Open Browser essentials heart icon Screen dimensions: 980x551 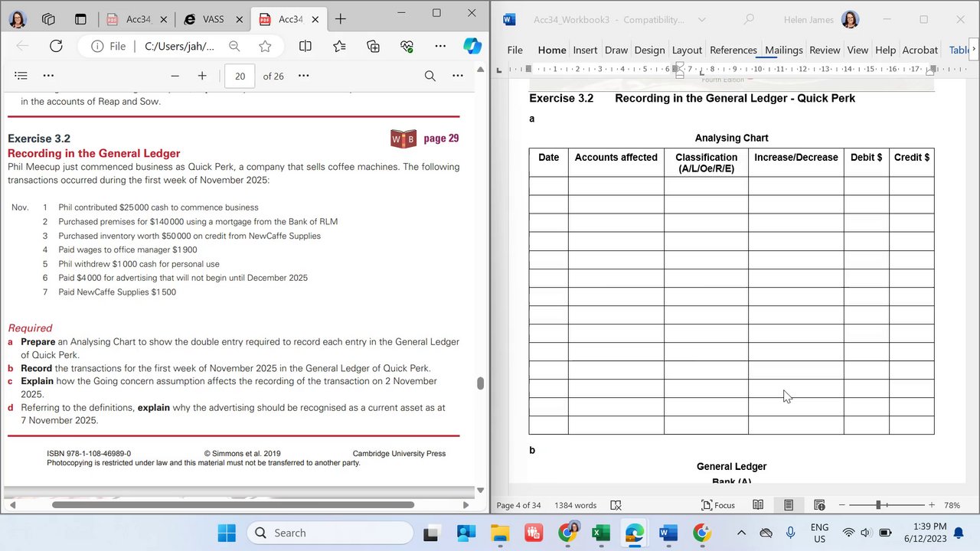(x=407, y=46)
